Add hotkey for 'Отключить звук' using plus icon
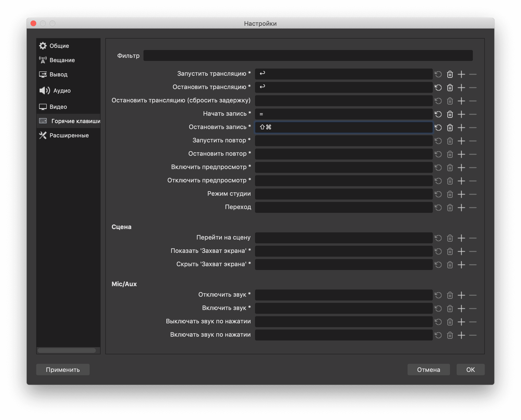The height and width of the screenshot is (420, 521). pyautogui.click(x=461, y=295)
